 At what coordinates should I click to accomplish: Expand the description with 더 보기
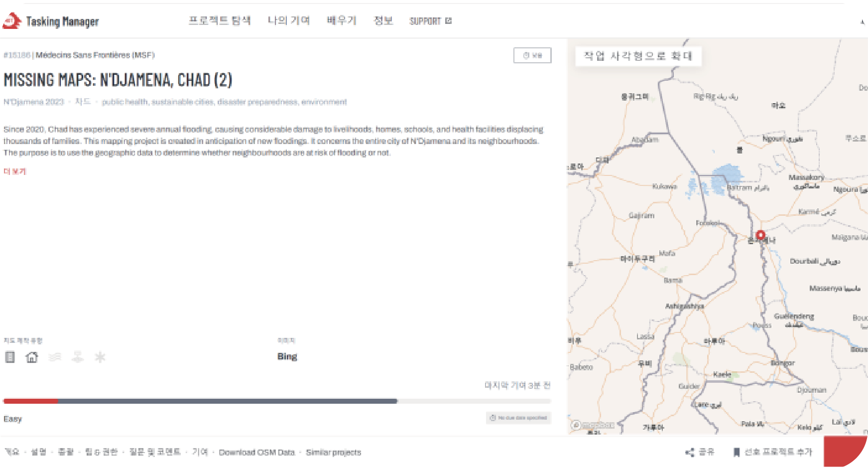coord(15,171)
